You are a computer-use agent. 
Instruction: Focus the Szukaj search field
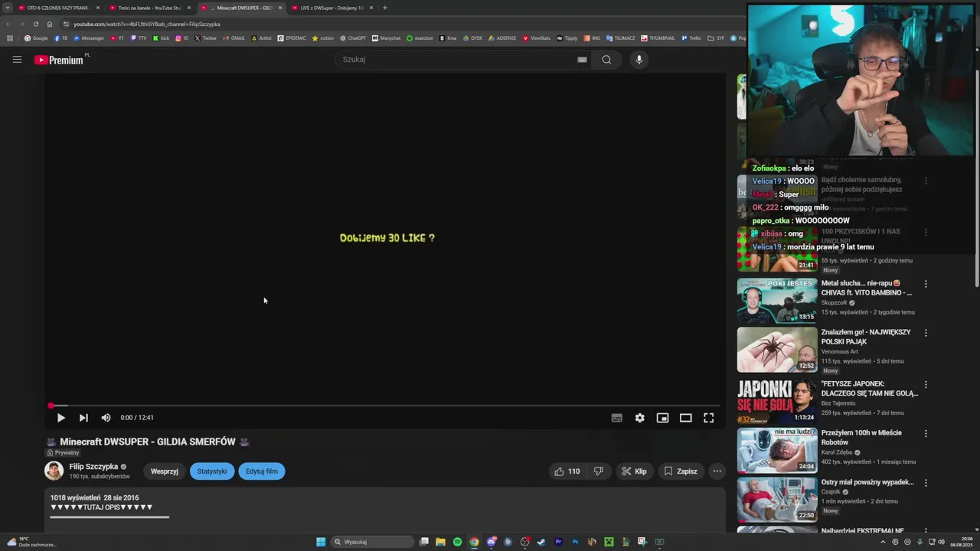pyautogui.click(x=456, y=60)
